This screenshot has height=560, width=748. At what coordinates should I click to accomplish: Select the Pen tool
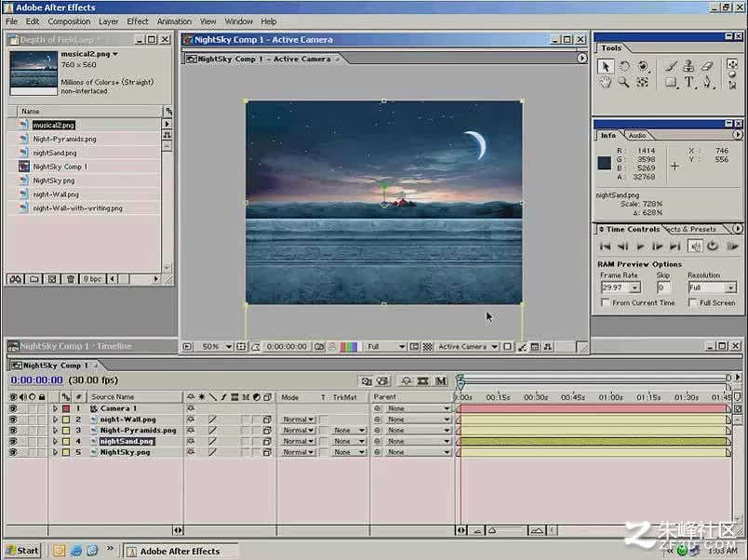[707, 82]
